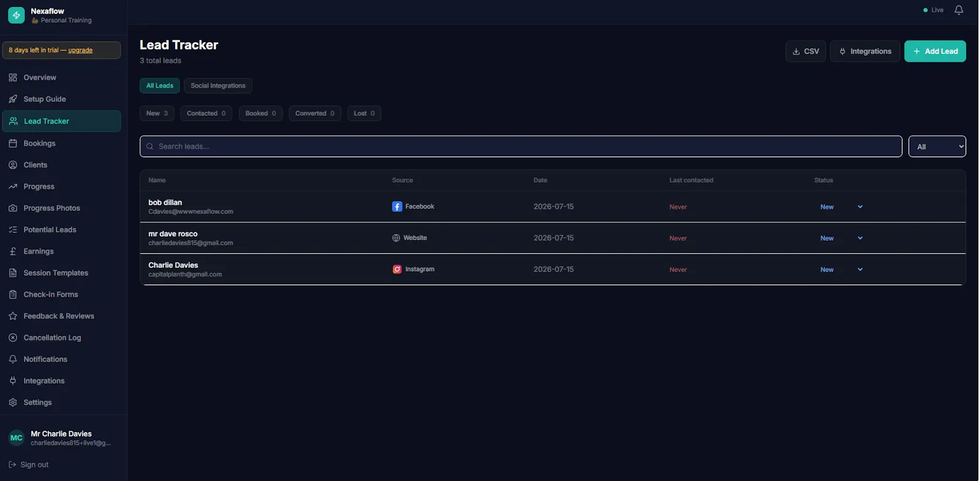
Task: Click the Check-in Forms clipboard icon
Action: click(13, 294)
